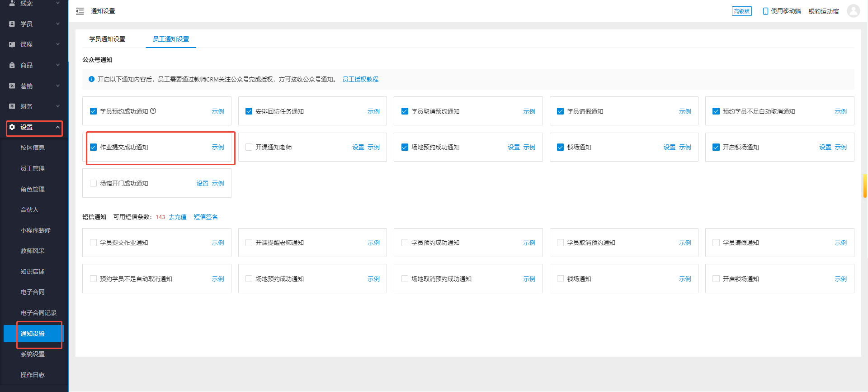Viewport: 868px width, 392px height.
Task: Expand the 营销 menu chevron
Action: 58,86
